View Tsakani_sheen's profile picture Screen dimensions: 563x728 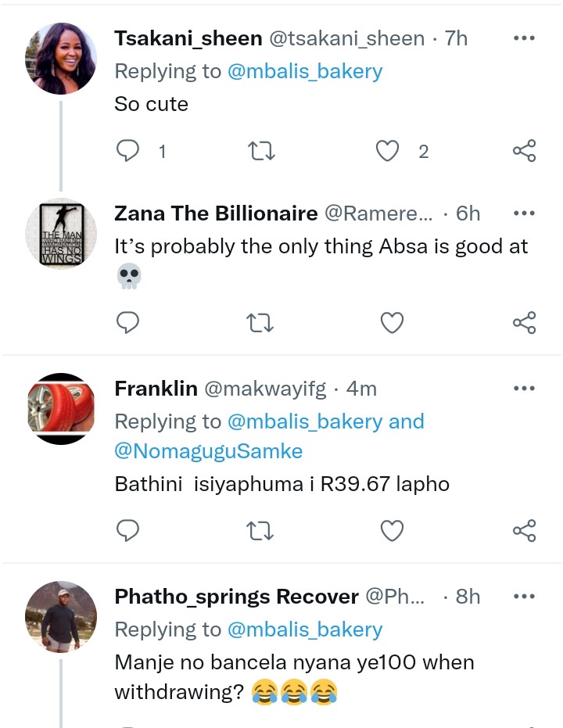61,58
